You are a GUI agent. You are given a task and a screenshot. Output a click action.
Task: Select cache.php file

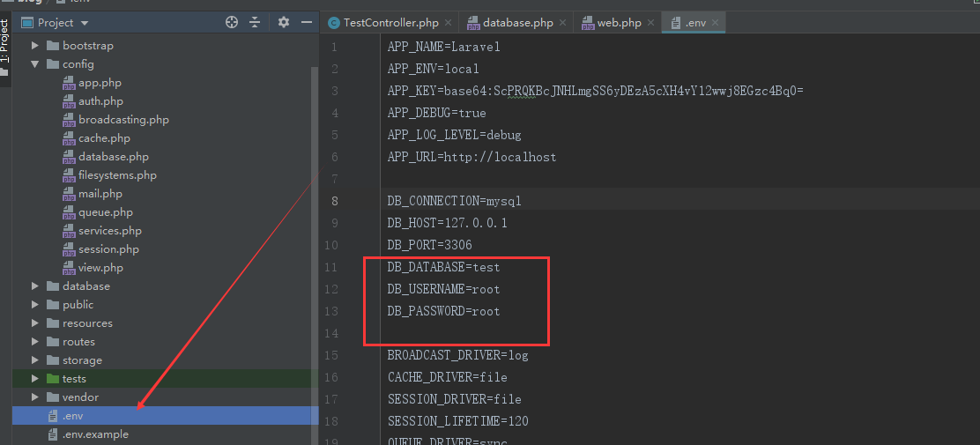click(104, 138)
